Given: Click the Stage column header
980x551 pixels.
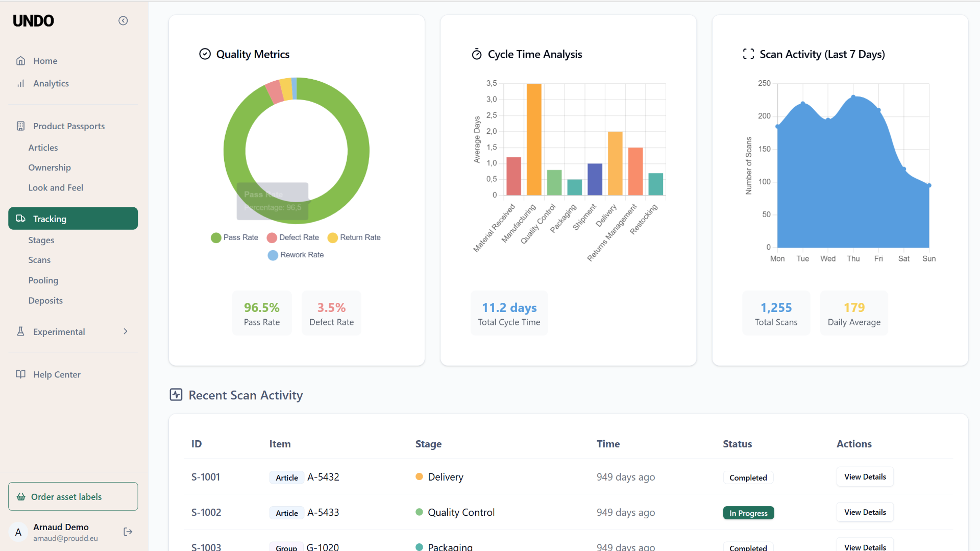Looking at the screenshot, I should point(428,444).
